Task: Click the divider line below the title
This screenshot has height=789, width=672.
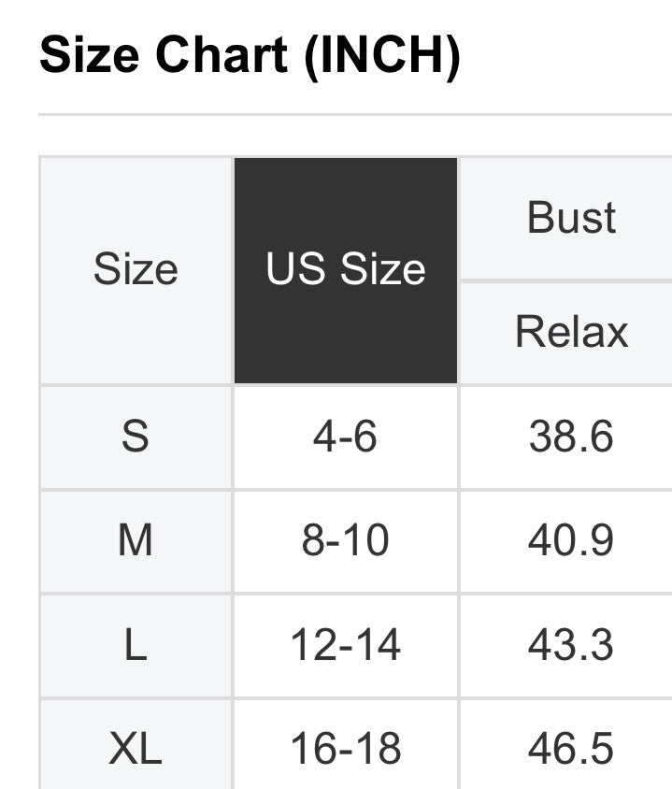Action: (x=355, y=115)
